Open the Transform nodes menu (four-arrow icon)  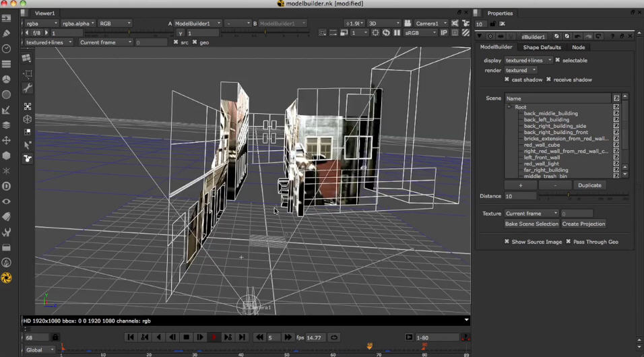click(x=7, y=141)
